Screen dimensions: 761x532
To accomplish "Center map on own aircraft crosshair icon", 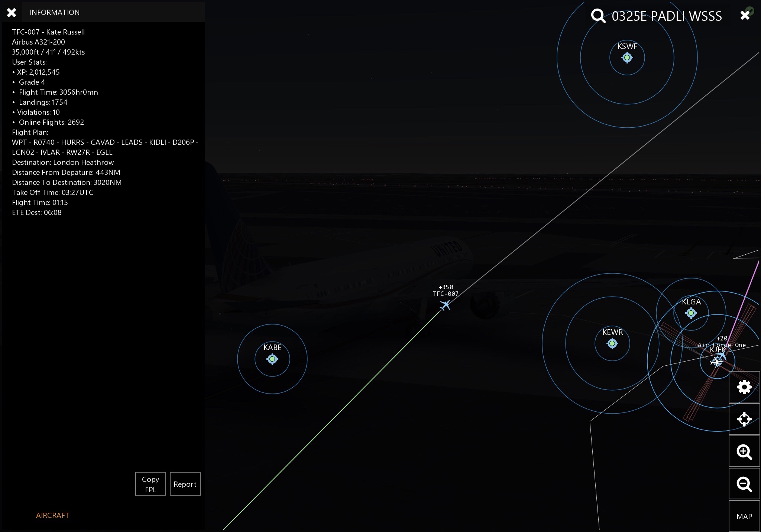I will pyautogui.click(x=744, y=419).
